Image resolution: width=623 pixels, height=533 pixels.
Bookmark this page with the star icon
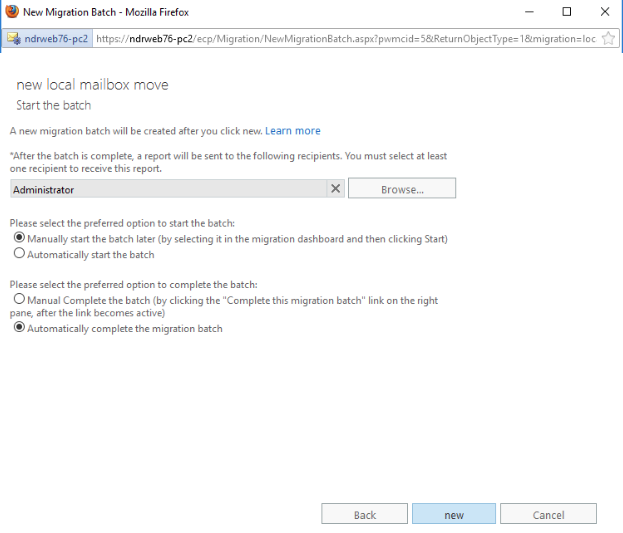tap(608, 39)
